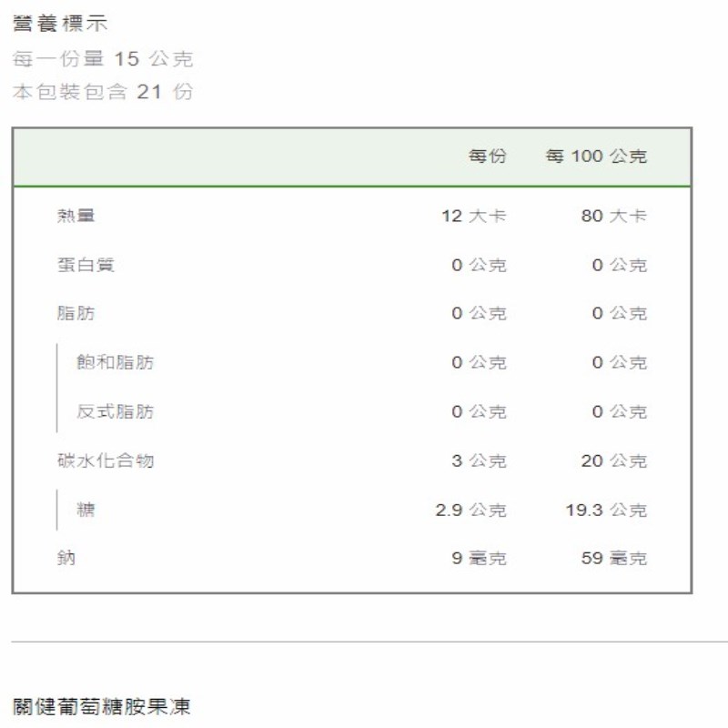This screenshot has height=728, width=728.
Task: Select the 碳水化合物 row label
Action: 105,460
